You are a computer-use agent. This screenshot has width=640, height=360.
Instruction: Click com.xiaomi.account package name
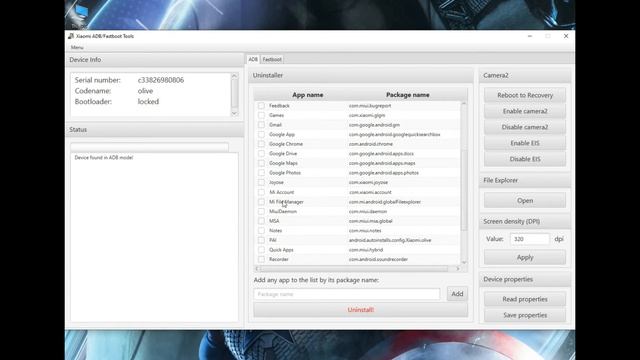click(x=370, y=192)
